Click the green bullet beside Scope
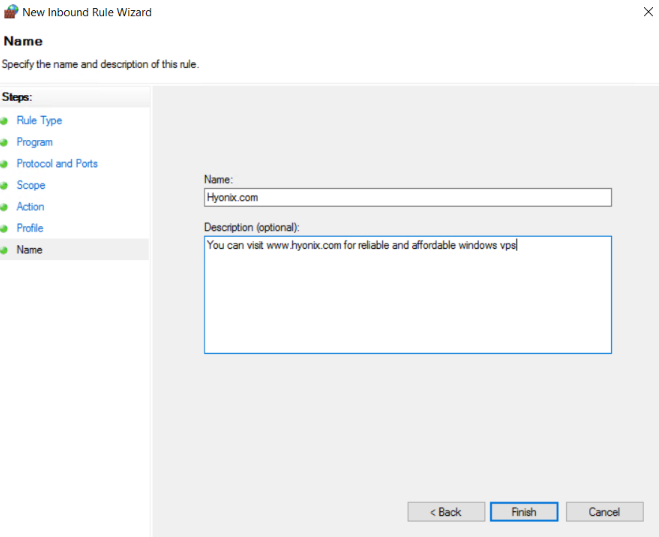659x537 pixels. point(4,186)
